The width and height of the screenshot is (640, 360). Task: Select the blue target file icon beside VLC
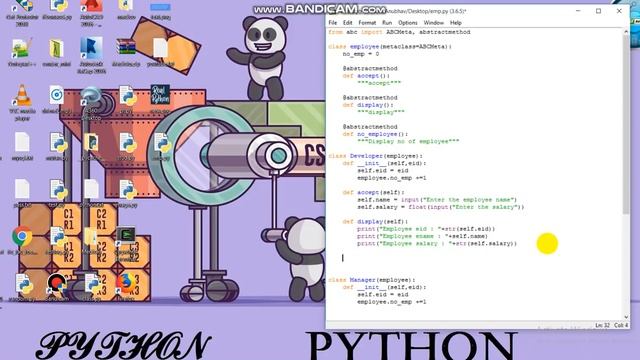pos(56,95)
